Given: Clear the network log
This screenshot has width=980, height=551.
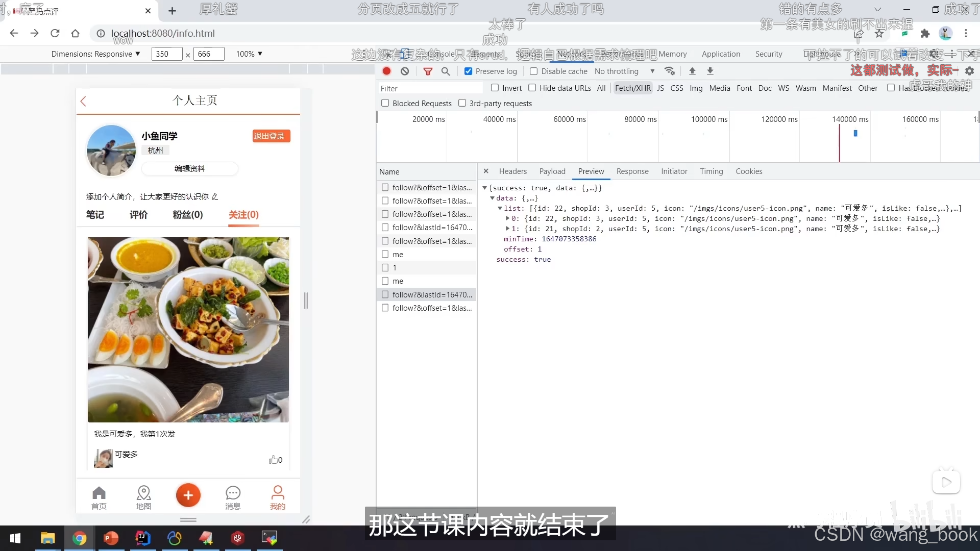Looking at the screenshot, I should coord(405,71).
